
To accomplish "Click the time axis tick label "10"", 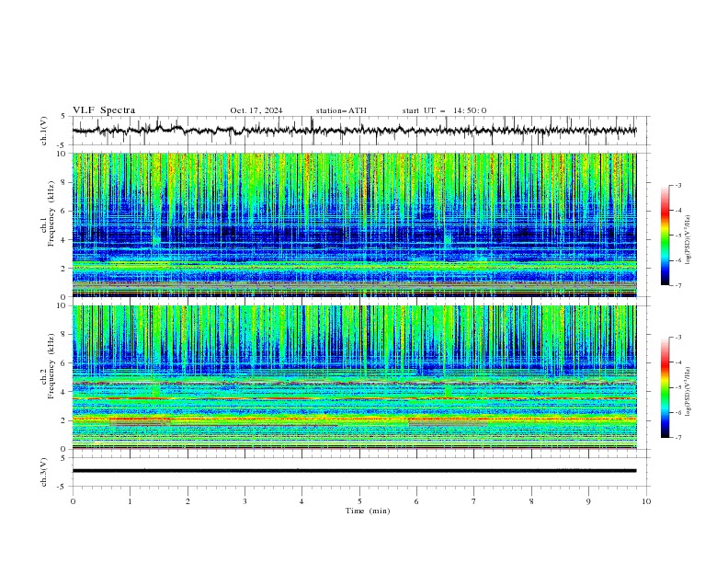I will coord(646,501).
